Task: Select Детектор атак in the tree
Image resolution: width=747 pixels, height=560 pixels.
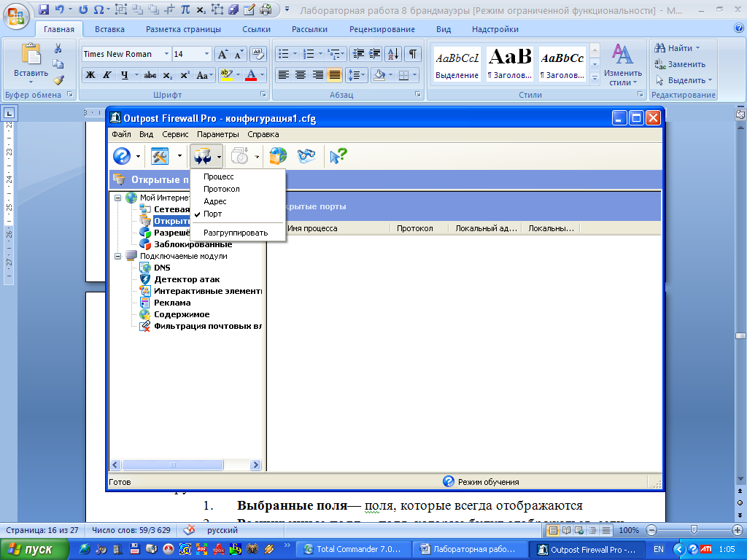Action: coord(187,279)
